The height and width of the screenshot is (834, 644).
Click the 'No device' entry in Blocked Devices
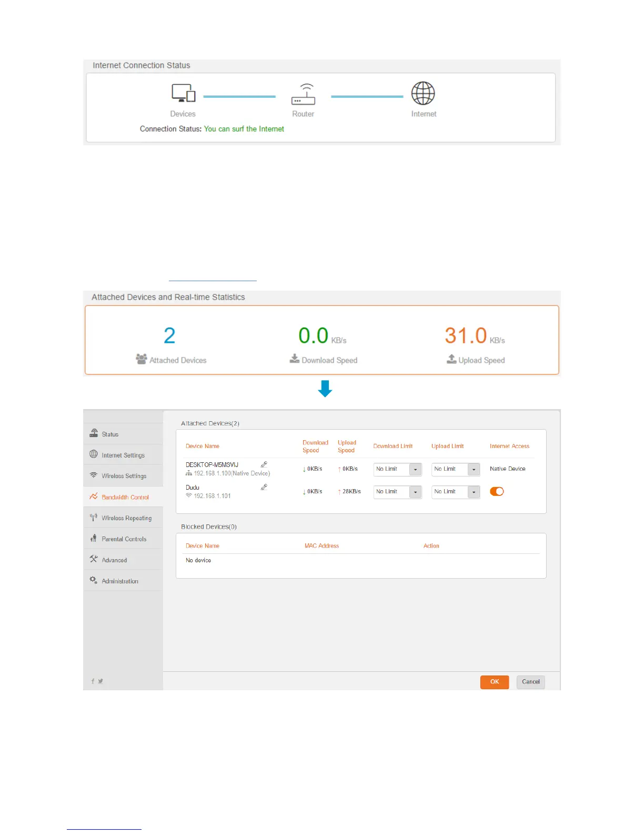click(x=198, y=560)
